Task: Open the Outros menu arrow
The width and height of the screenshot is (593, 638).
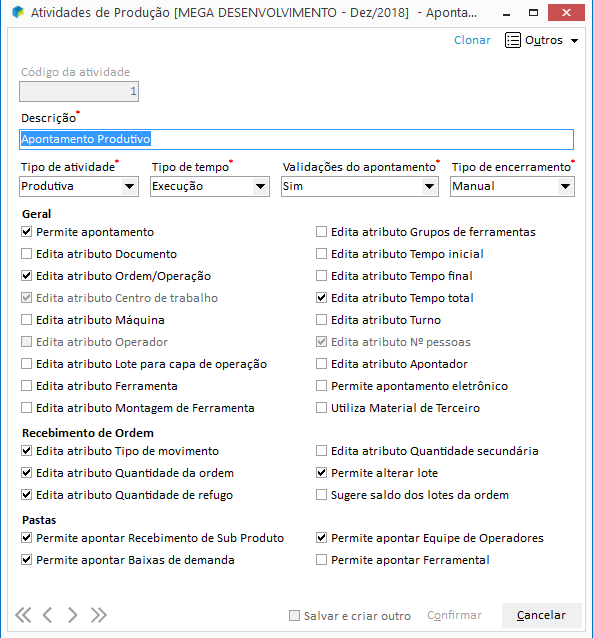Action: tap(574, 41)
